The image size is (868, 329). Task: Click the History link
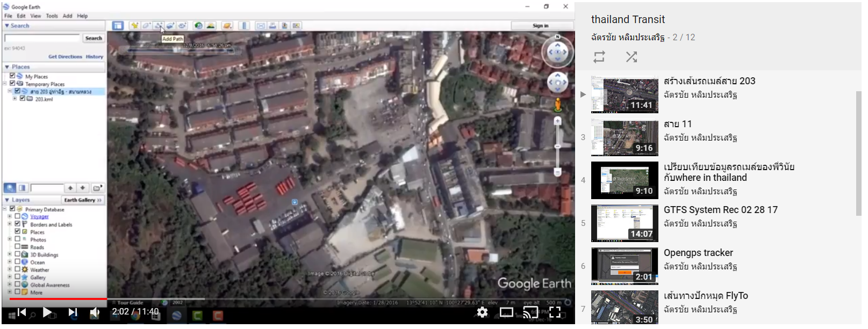(95, 56)
